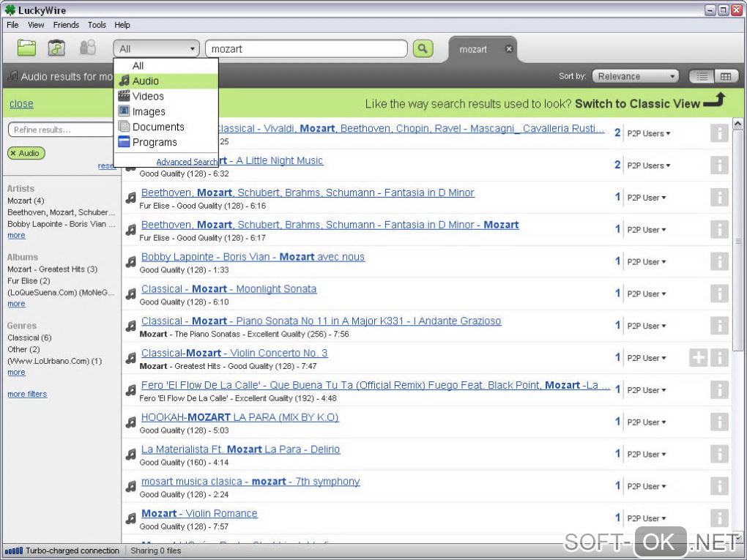Select Programs in category list

pyautogui.click(x=166, y=142)
